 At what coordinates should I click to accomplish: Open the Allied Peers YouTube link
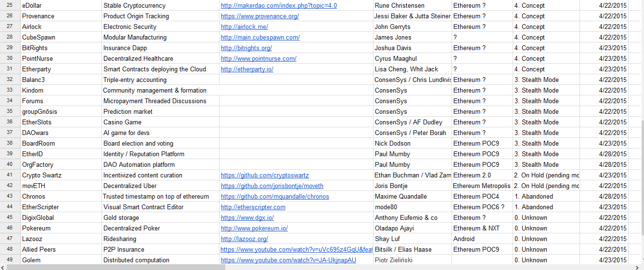coord(296,250)
